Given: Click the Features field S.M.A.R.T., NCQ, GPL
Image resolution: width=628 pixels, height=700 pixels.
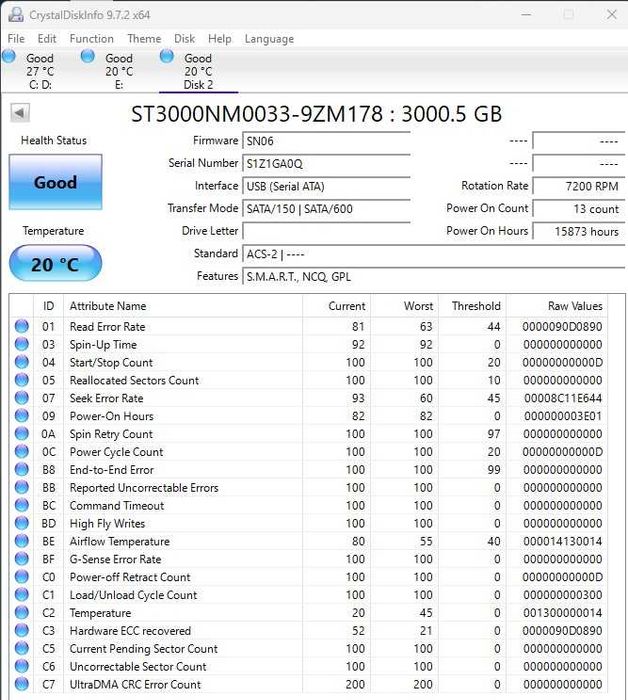Looking at the screenshot, I should 433,277.
